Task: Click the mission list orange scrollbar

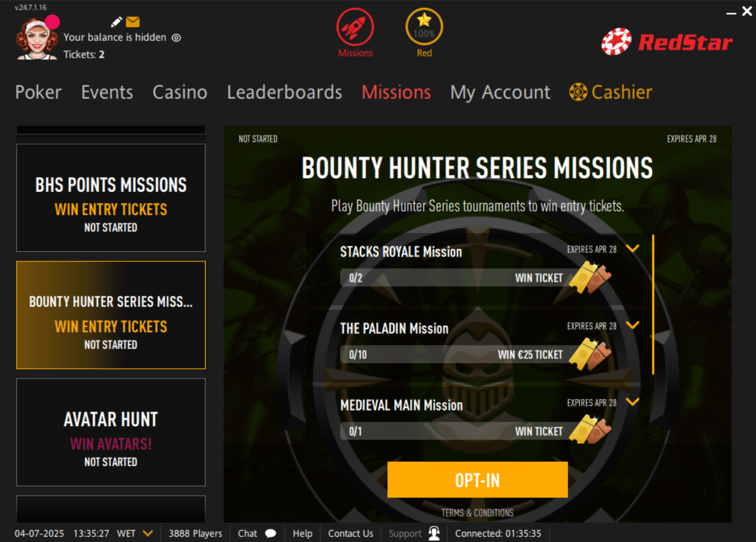Action: 653,304
